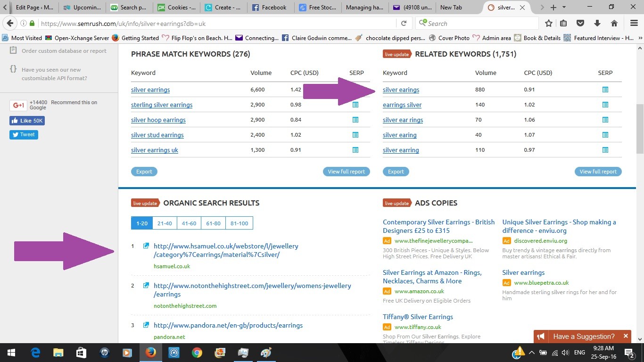Click the Firefox back arrow button
644x362 pixels.
(x=10, y=23)
